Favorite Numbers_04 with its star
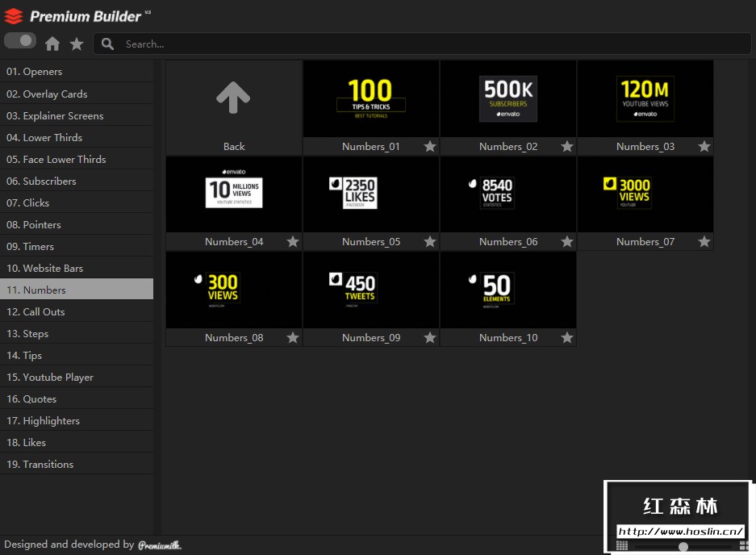This screenshot has height=555, width=756. (x=293, y=241)
